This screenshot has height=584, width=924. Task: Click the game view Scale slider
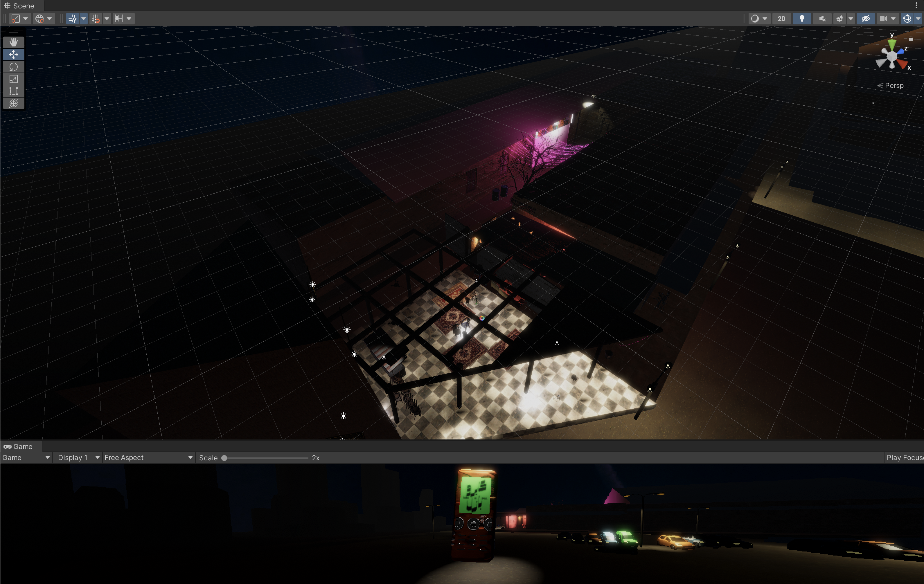(266, 457)
